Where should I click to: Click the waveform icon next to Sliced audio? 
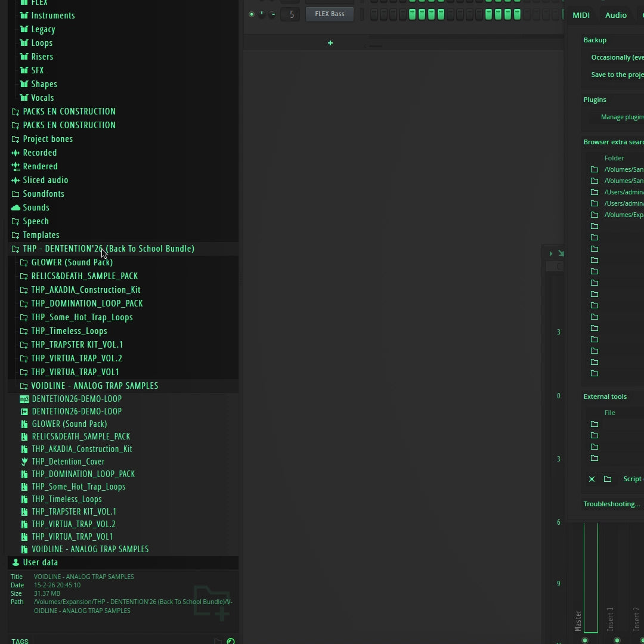[16, 180]
